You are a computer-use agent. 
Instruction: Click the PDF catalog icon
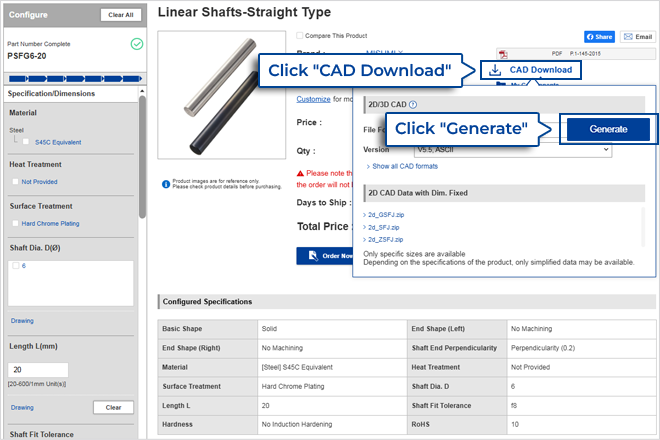(502, 52)
